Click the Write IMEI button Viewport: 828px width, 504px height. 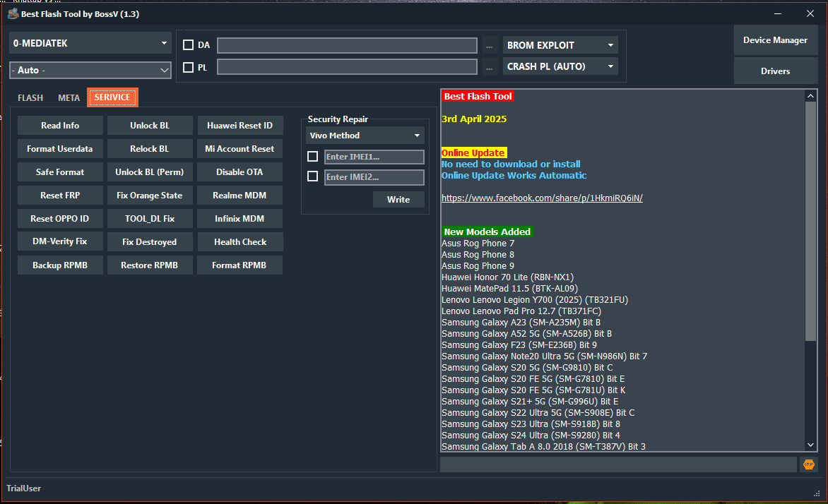pyautogui.click(x=398, y=200)
